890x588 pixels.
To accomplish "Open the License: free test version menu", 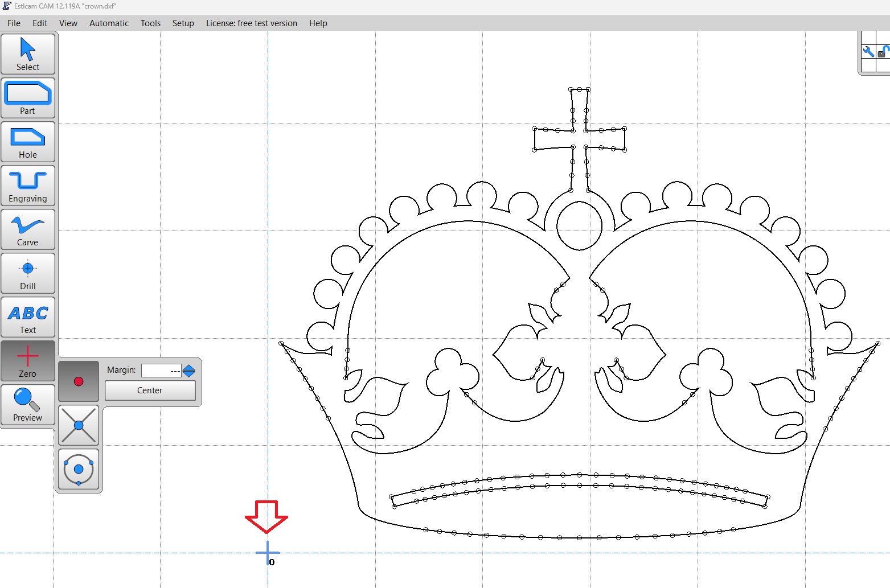I will tap(252, 23).
